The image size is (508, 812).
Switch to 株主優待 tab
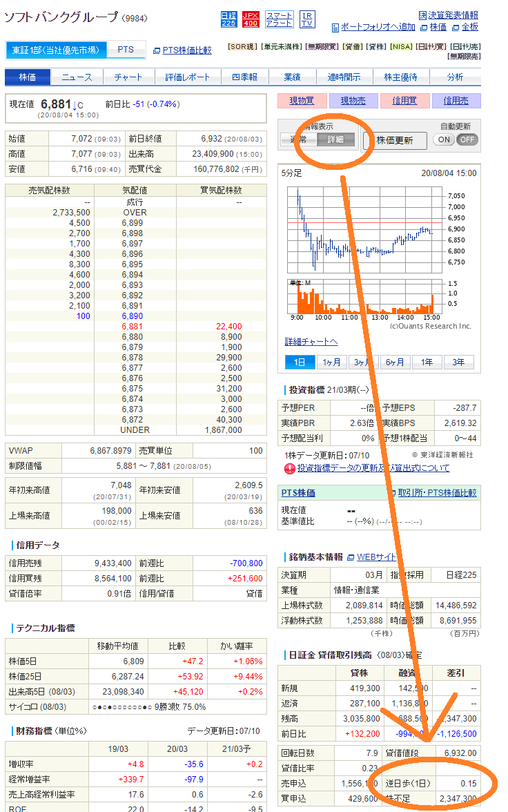400,77
